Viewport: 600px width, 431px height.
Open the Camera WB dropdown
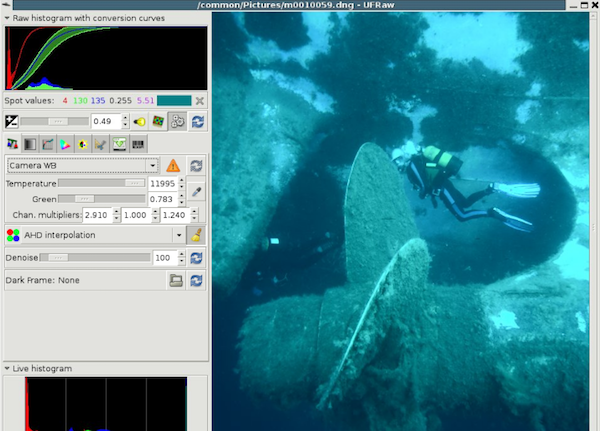point(82,165)
